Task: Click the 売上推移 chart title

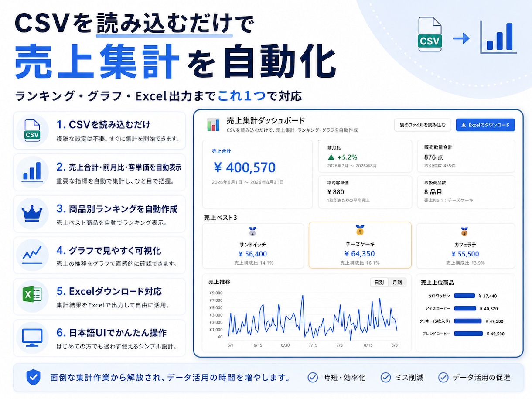Action: coord(219,282)
